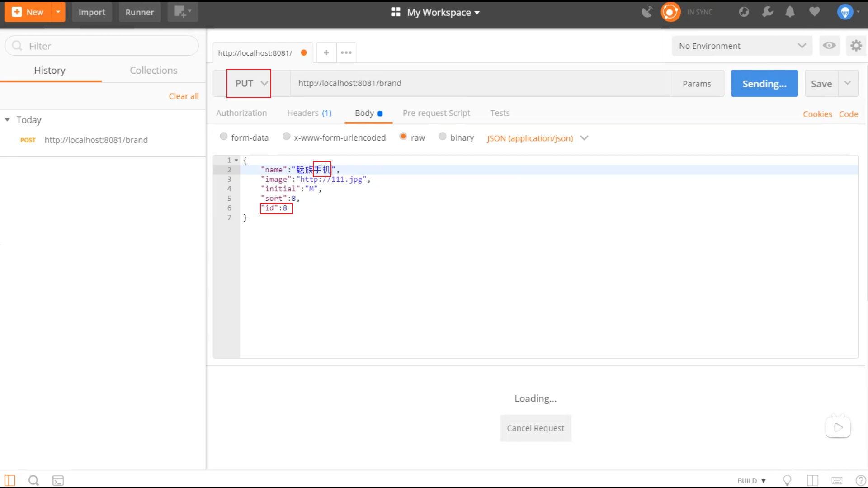Click the "initial":"M" line in editor
The width and height of the screenshot is (868, 488).
[x=291, y=189]
